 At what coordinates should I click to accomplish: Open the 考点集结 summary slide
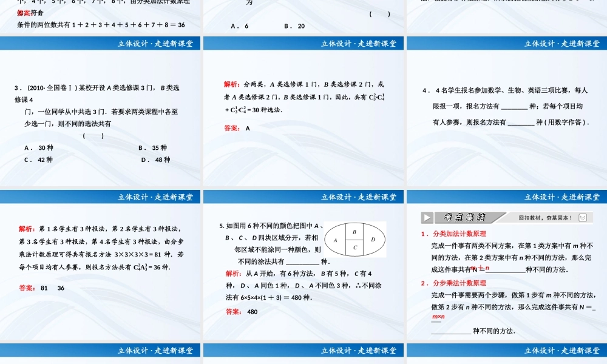(x=507, y=265)
